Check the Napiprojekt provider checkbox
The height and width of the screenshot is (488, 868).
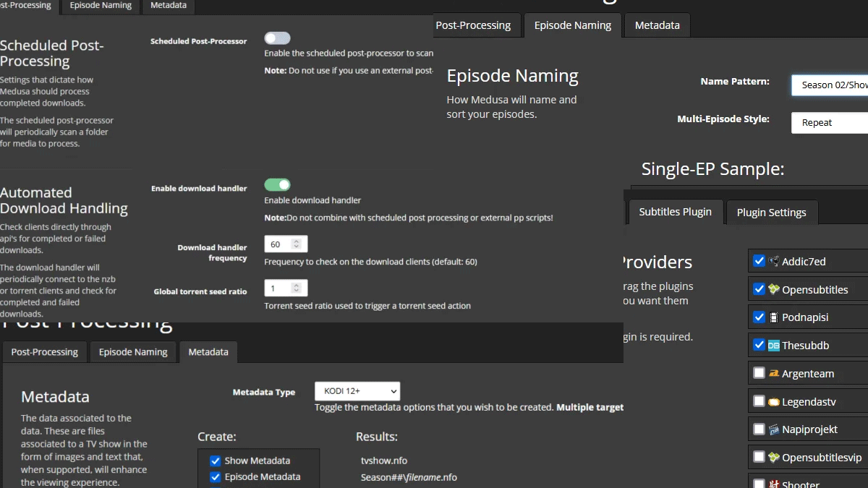(759, 429)
